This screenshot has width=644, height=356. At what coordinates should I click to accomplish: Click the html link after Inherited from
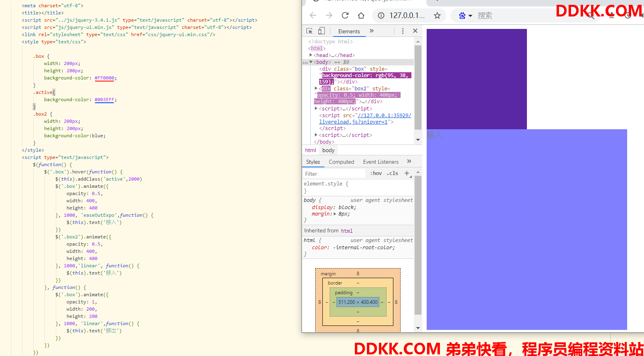pyautogui.click(x=347, y=231)
